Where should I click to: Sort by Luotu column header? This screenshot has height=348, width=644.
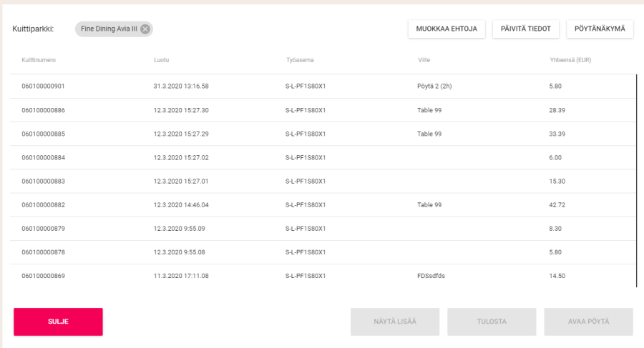coord(161,60)
